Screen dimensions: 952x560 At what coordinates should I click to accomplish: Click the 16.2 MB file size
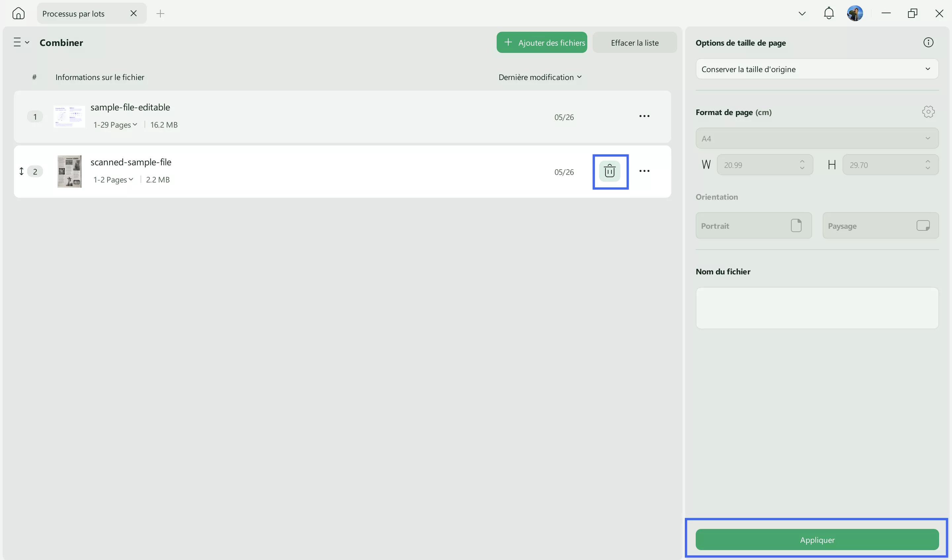[164, 125]
